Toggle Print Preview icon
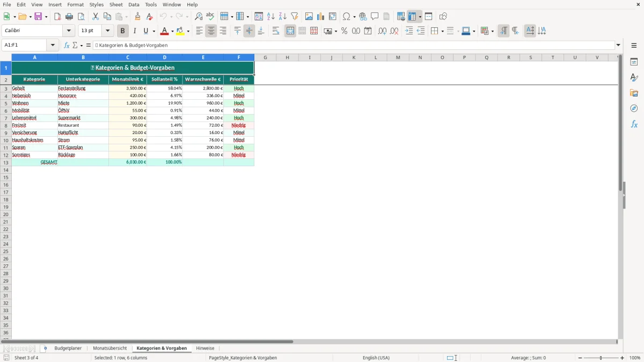The height and width of the screenshot is (362, 644). [81, 17]
